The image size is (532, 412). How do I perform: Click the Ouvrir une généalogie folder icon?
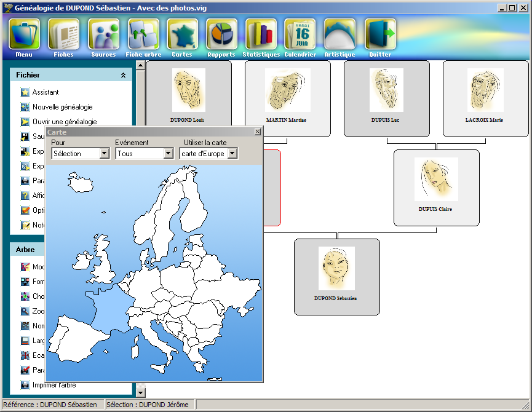[x=25, y=122]
